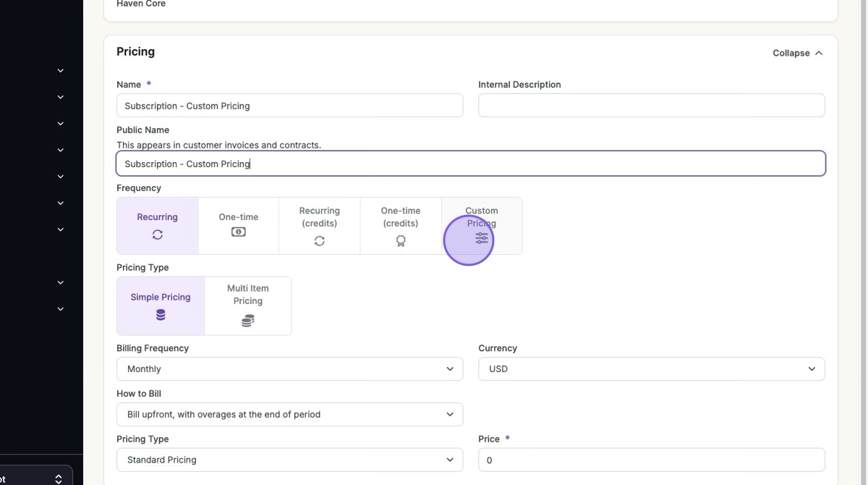Expand the first sidebar chevron
868x485 pixels.
coord(61,71)
